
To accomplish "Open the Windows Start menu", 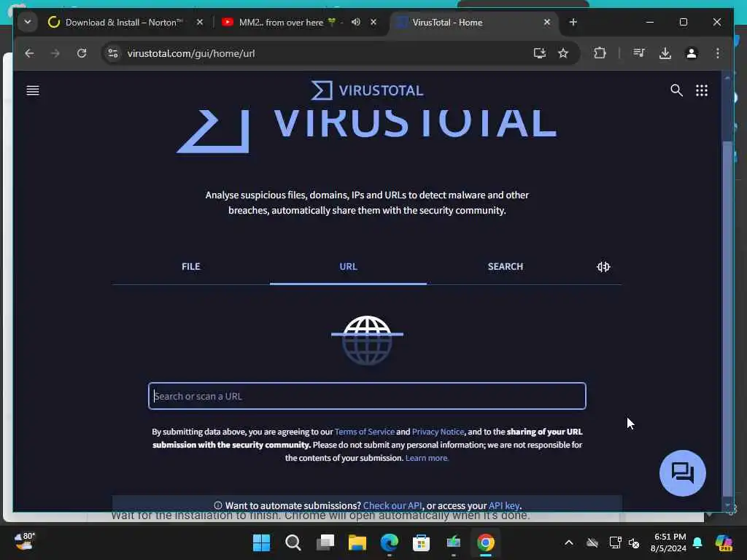I will tap(261, 542).
